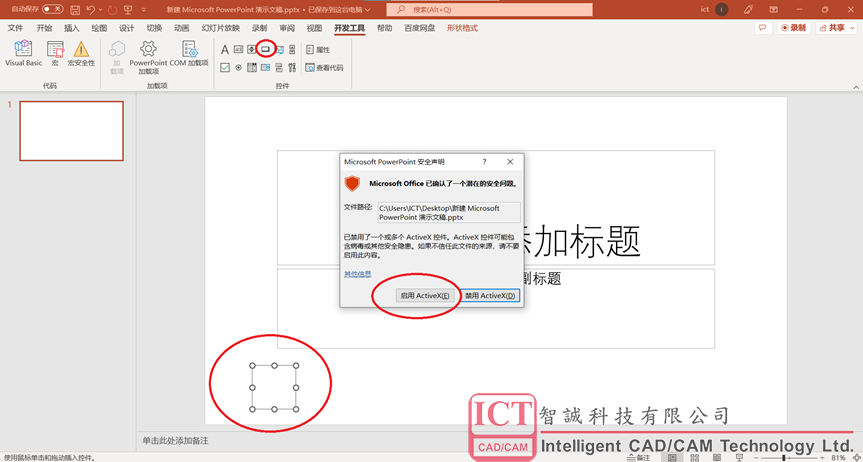Click the 单击此处添加备注 notes area

coord(175,441)
